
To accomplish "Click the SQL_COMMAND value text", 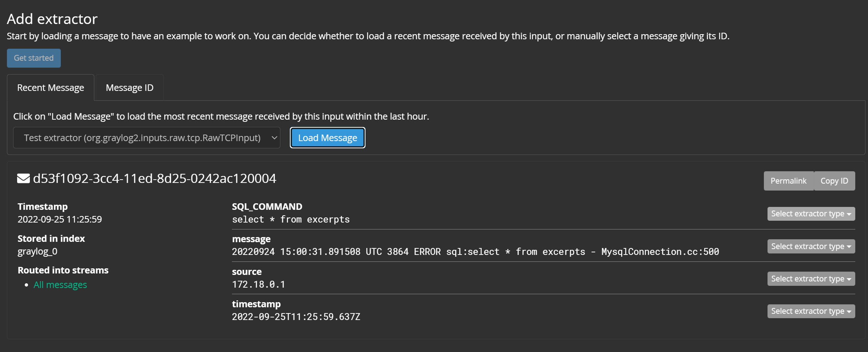I will 291,220.
